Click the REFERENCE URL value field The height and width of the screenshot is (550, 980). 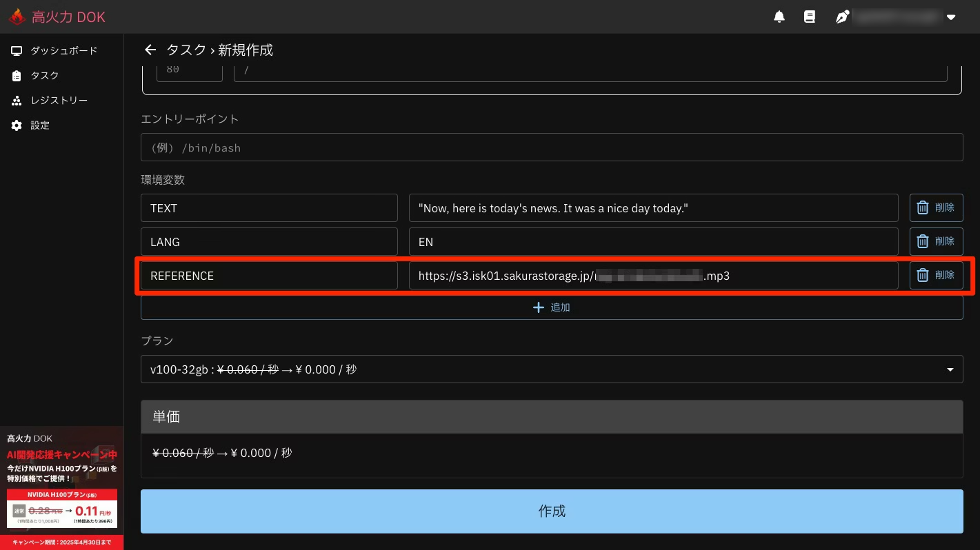[652, 275]
